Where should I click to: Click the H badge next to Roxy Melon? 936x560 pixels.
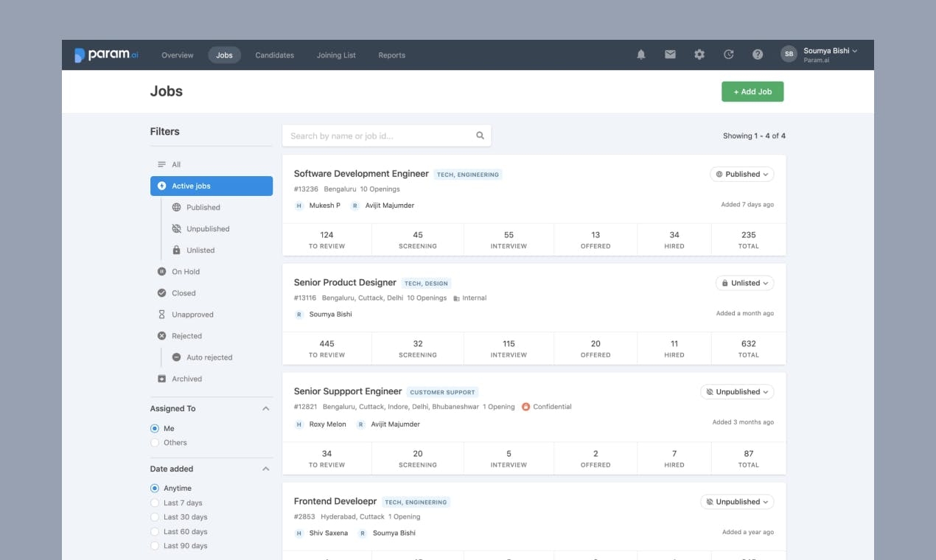(x=298, y=424)
